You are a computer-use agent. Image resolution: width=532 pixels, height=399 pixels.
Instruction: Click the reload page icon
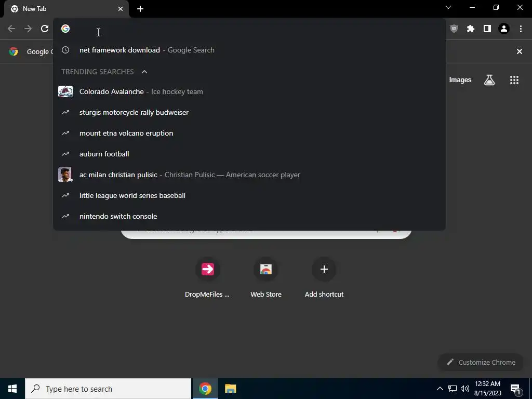click(45, 29)
